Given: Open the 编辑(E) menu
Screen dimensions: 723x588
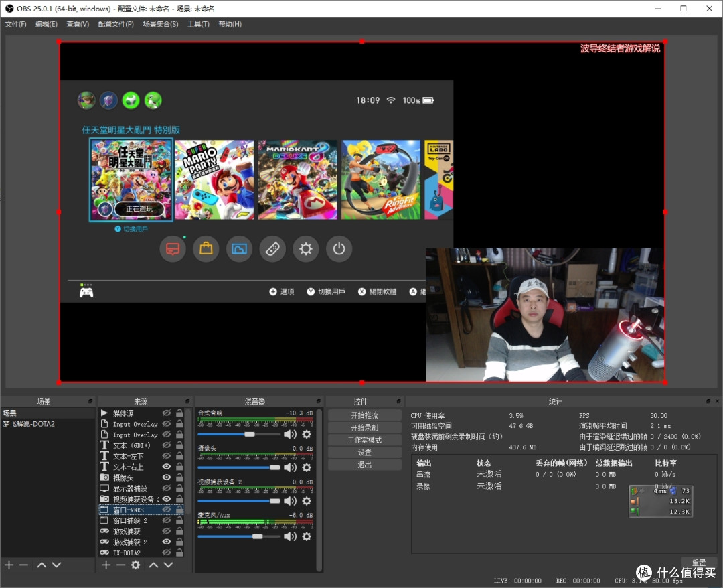Looking at the screenshot, I should [x=47, y=24].
